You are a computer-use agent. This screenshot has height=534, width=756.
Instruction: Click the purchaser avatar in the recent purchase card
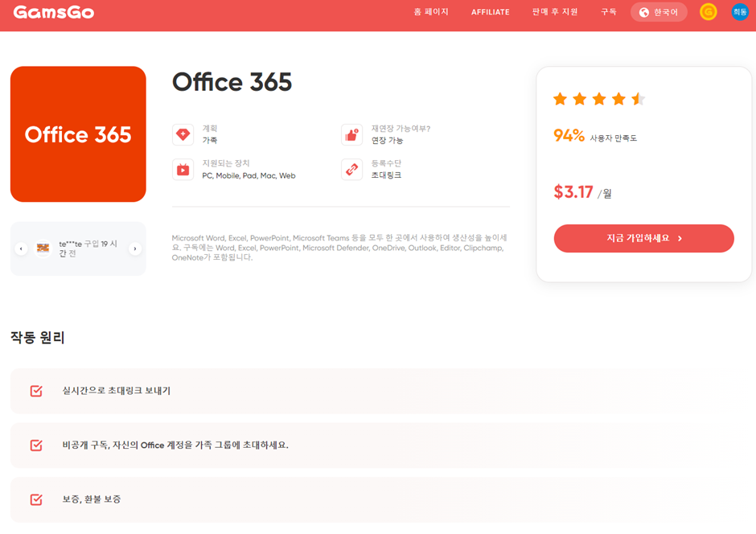click(43, 249)
